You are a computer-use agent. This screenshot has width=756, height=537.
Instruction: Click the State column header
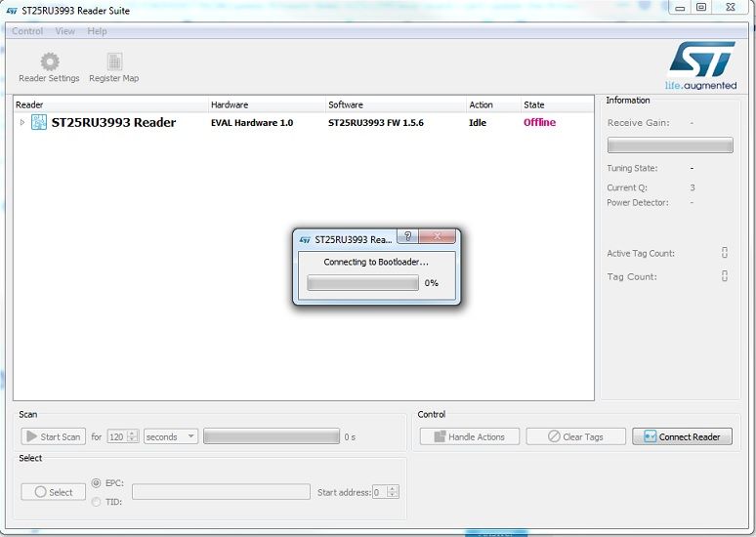pos(558,104)
